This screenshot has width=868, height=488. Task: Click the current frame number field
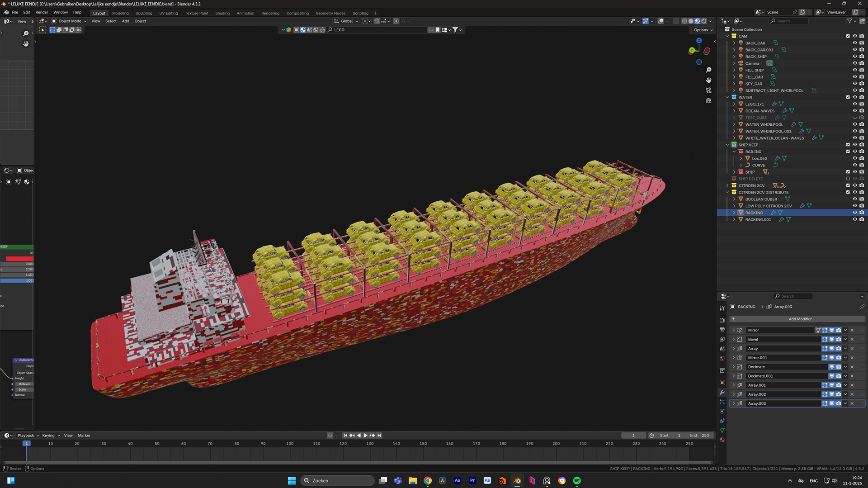click(x=633, y=436)
